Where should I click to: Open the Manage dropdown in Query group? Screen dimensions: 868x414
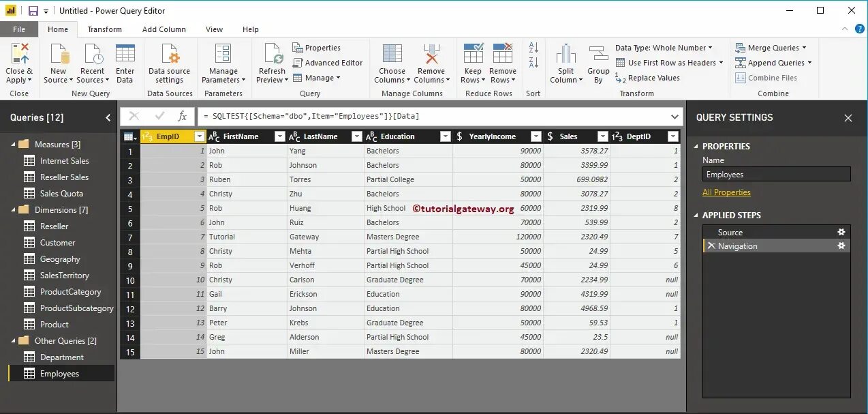point(317,78)
